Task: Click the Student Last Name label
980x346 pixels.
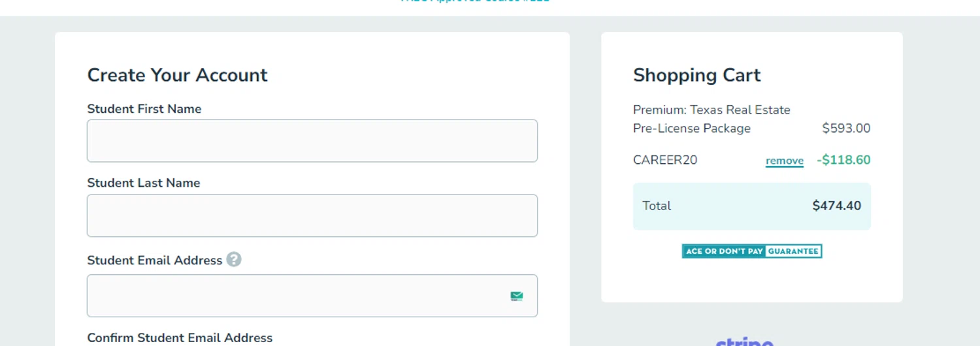Action: tap(144, 183)
